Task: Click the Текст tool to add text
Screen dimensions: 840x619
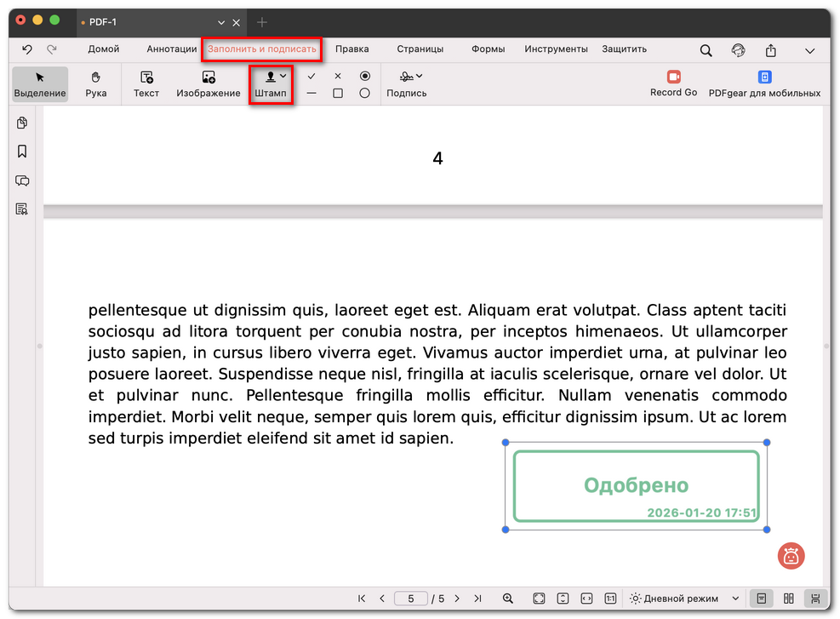Action: tap(146, 83)
